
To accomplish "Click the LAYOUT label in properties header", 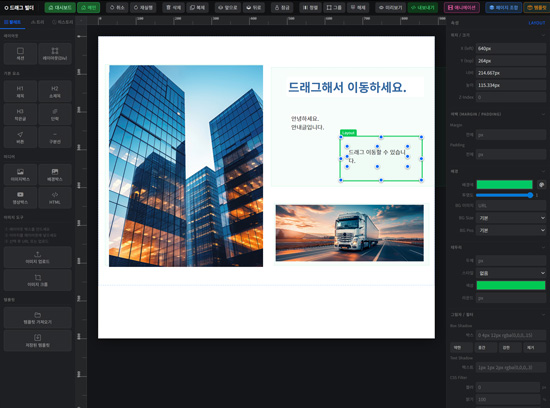I will pos(537,23).
